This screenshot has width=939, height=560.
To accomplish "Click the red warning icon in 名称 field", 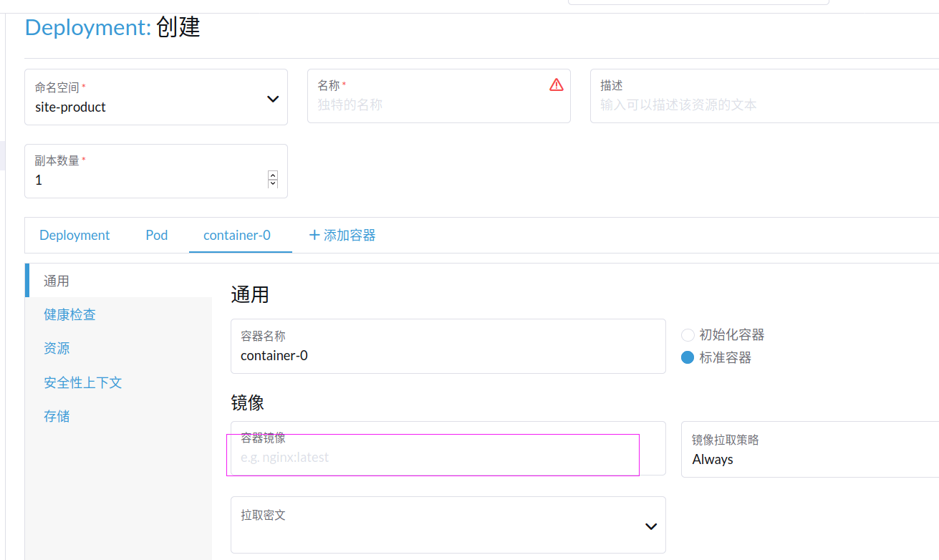I will (x=557, y=85).
